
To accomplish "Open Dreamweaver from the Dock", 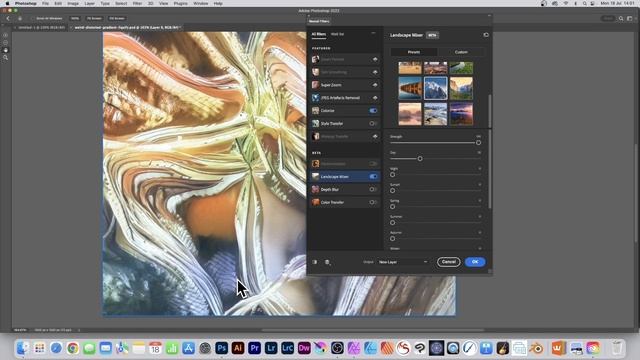I will pyautogui.click(x=304, y=348).
